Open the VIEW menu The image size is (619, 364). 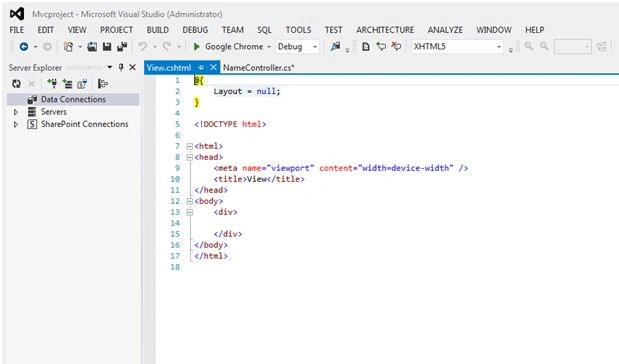tap(77, 30)
